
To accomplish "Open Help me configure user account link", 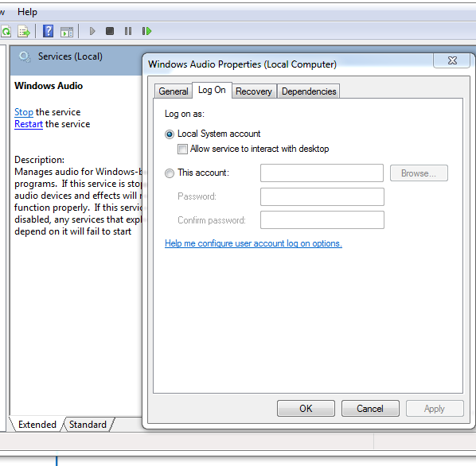I will pyautogui.click(x=253, y=243).
